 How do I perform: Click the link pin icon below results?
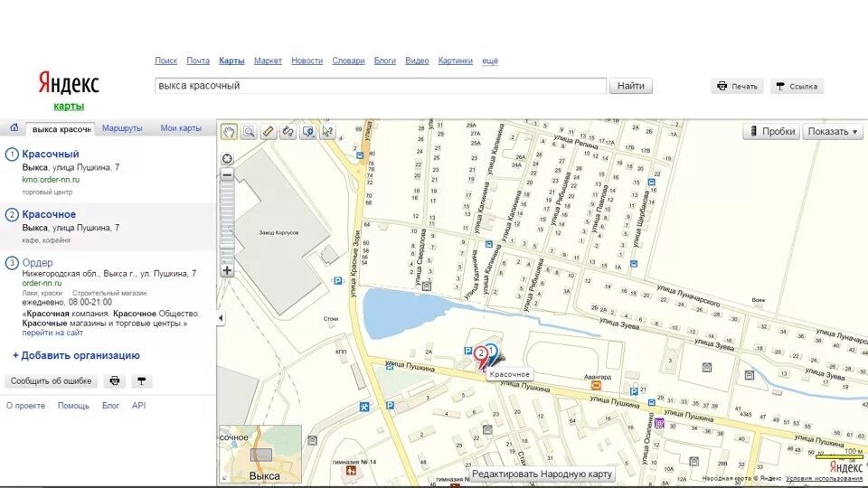142,381
